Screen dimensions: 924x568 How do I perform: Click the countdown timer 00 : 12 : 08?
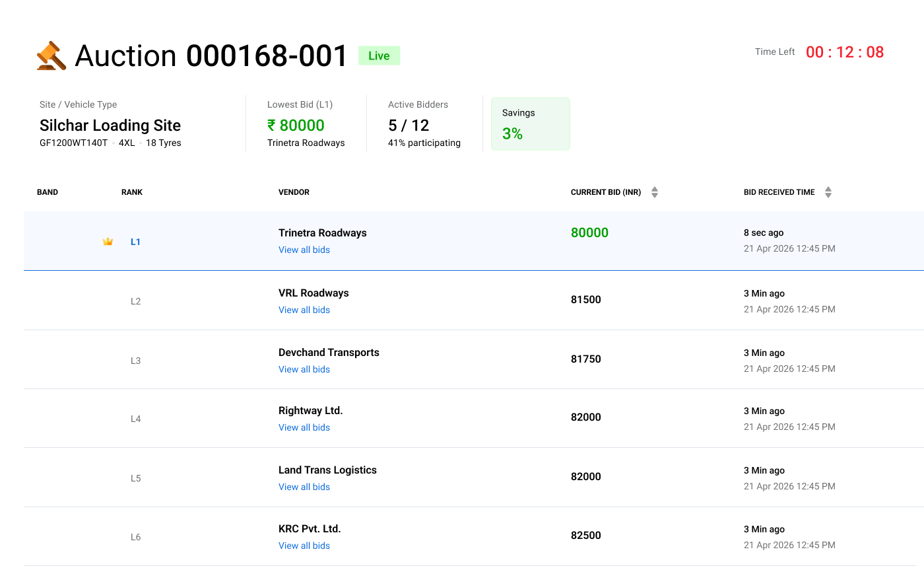click(x=845, y=52)
